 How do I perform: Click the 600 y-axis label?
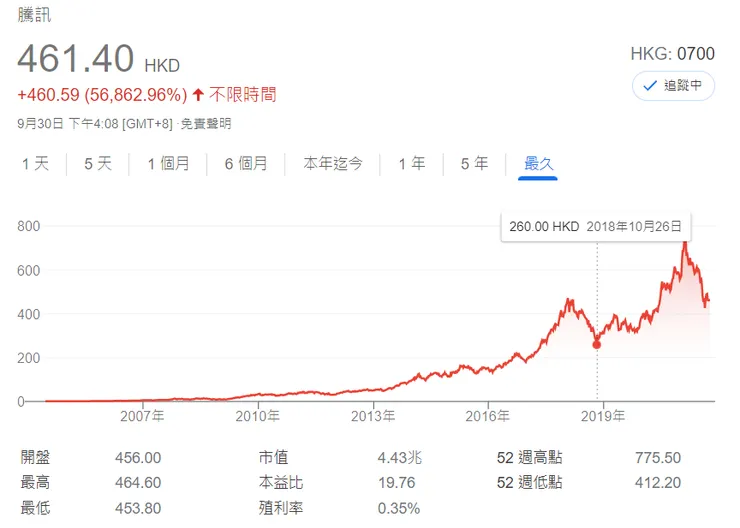[x=28, y=270]
